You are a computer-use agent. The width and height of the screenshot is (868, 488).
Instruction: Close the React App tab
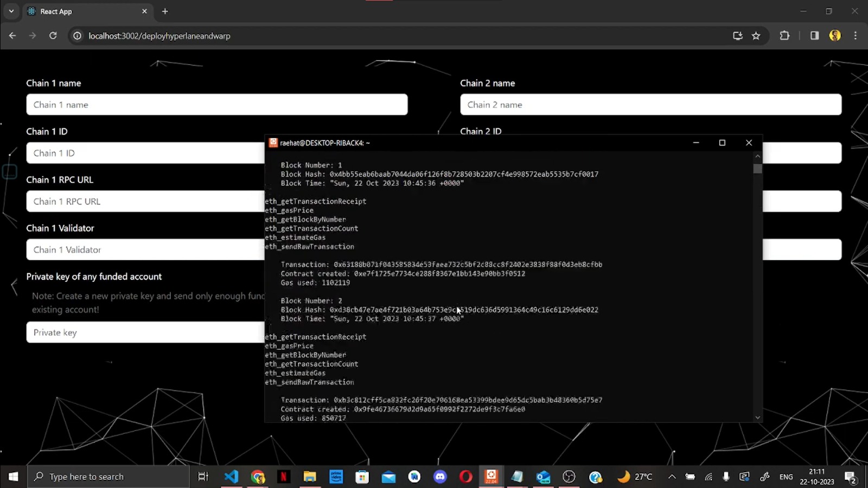point(144,11)
